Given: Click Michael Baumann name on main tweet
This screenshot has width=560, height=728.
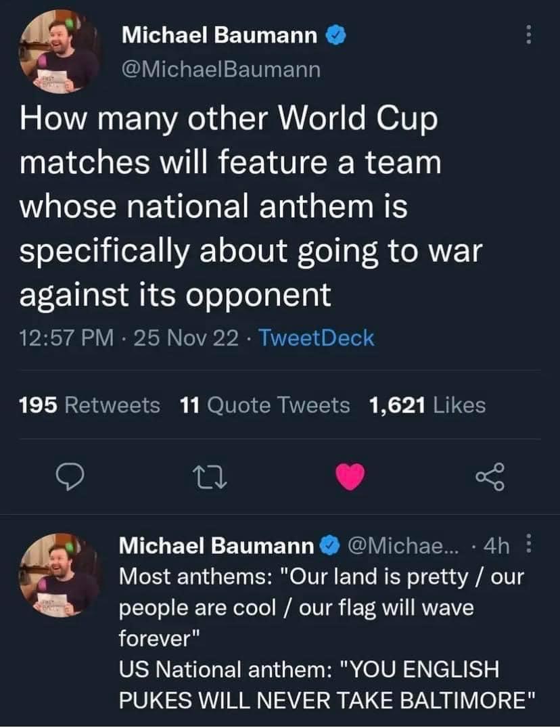Looking at the screenshot, I should (x=219, y=36).
